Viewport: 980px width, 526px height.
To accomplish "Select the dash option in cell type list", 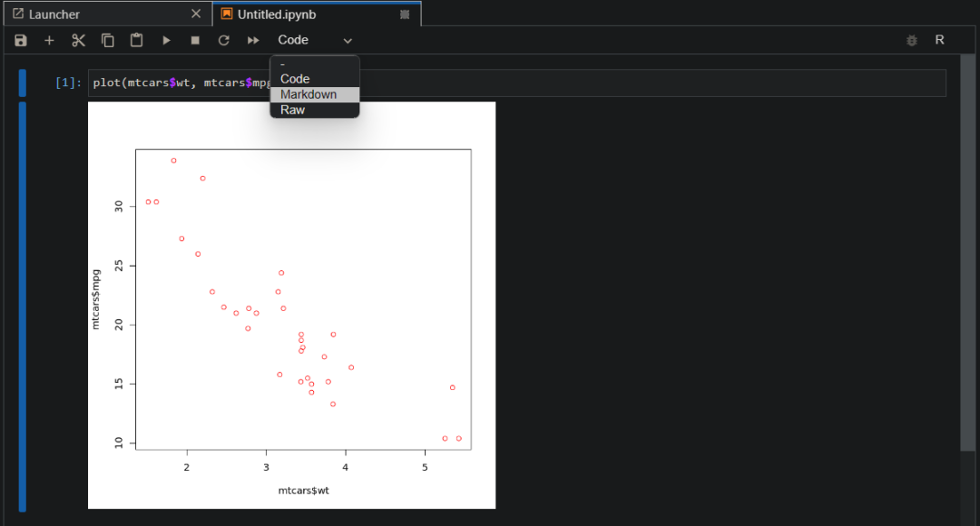I will (314, 63).
